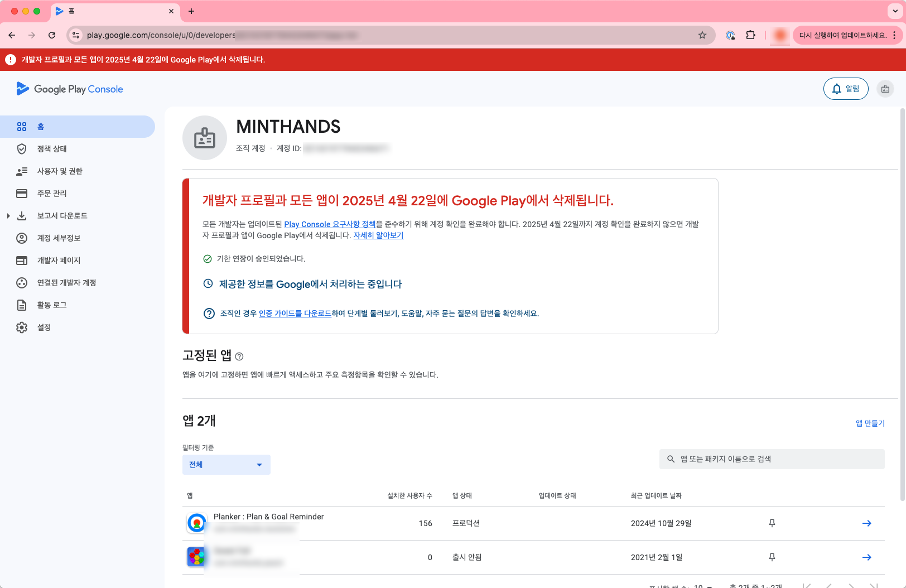Image resolution: width=906 pixels, height=588 pixels.
Task: Open the browser extensions puzzle icon
Action: 751,35
